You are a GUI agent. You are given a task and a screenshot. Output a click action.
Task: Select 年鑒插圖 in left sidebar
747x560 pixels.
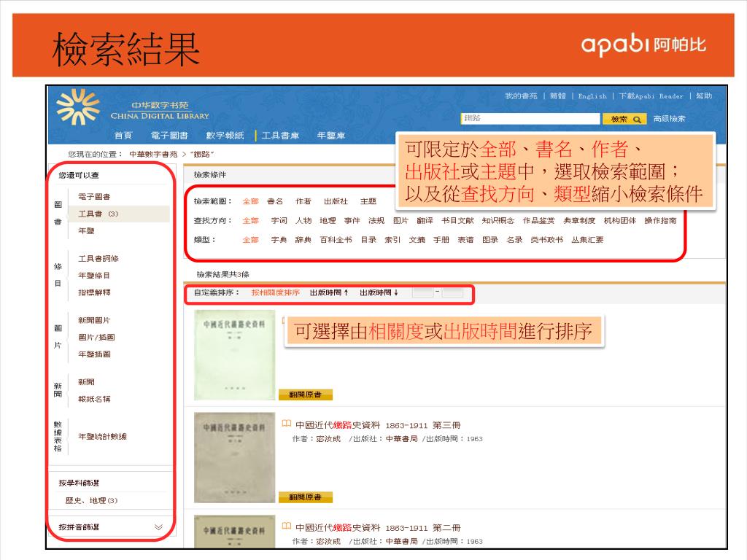click(x=94, y=354)
